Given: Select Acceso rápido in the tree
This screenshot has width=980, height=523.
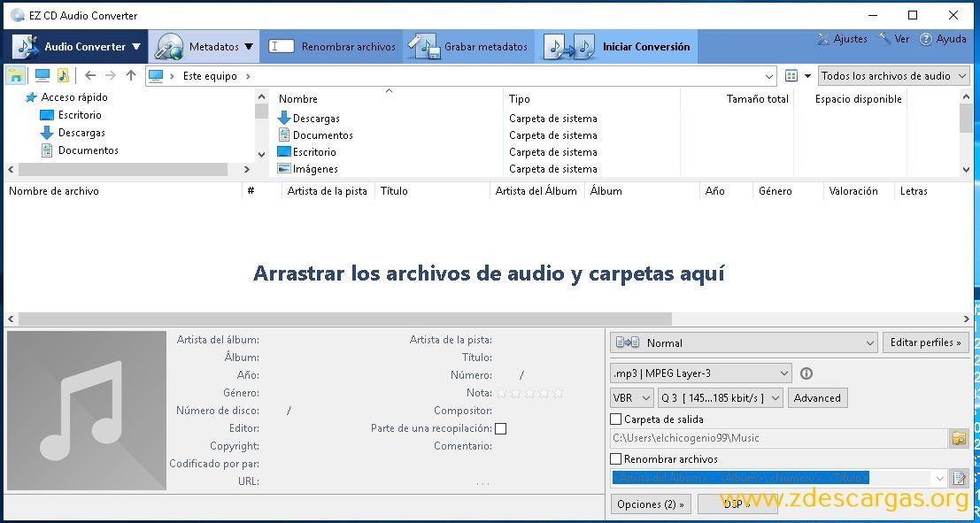Looking at the screenshot, I should coord(74,96).
